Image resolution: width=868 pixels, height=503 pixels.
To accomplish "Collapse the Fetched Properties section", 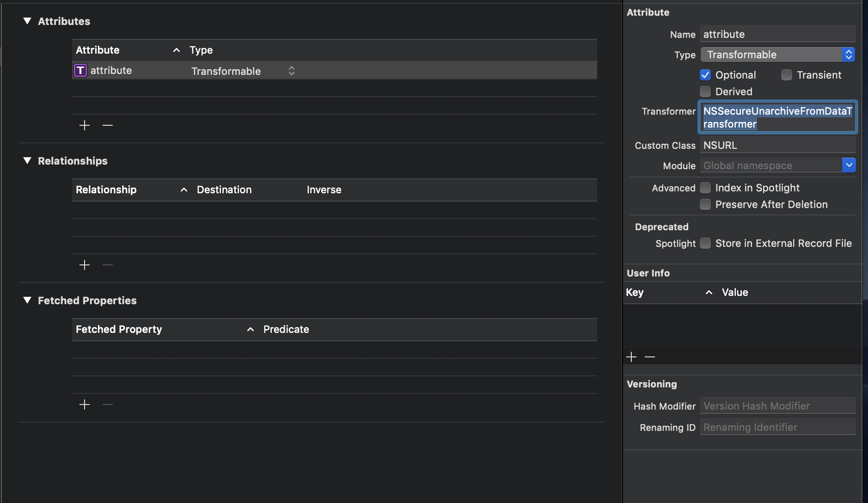I will (27, 300).
